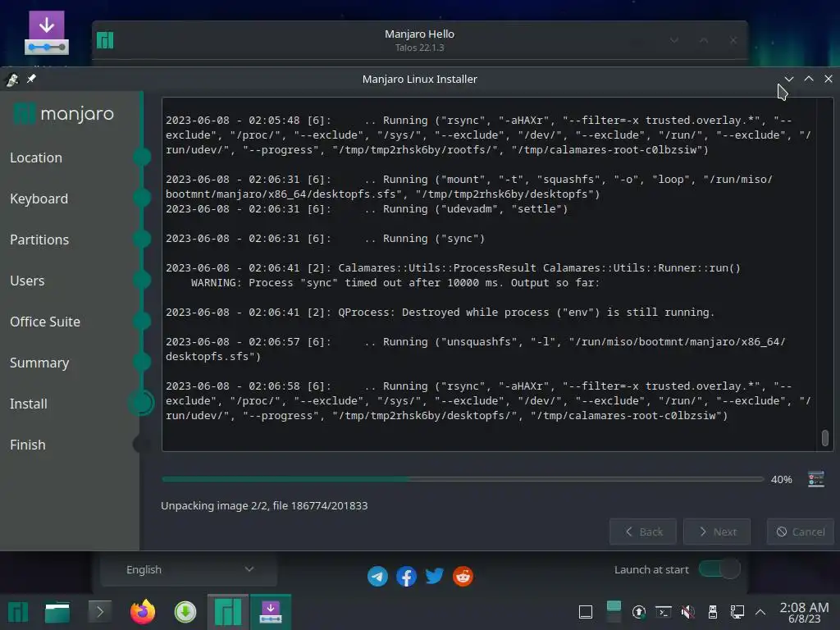
Task: Click the installer app icon in titlebar
Action: (12, 80)
